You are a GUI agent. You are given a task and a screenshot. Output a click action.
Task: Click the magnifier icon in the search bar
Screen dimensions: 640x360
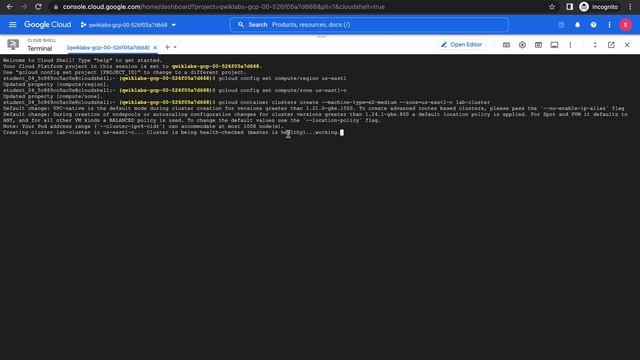pos(241,25)
